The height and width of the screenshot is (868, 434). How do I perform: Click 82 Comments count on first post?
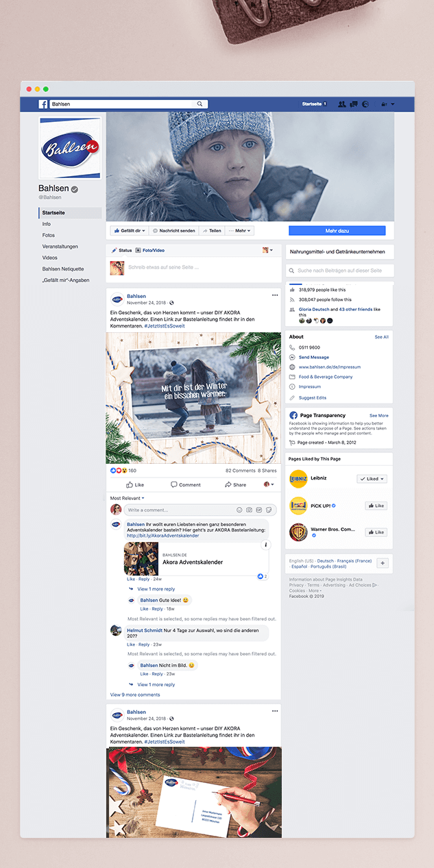click(240, 471)
